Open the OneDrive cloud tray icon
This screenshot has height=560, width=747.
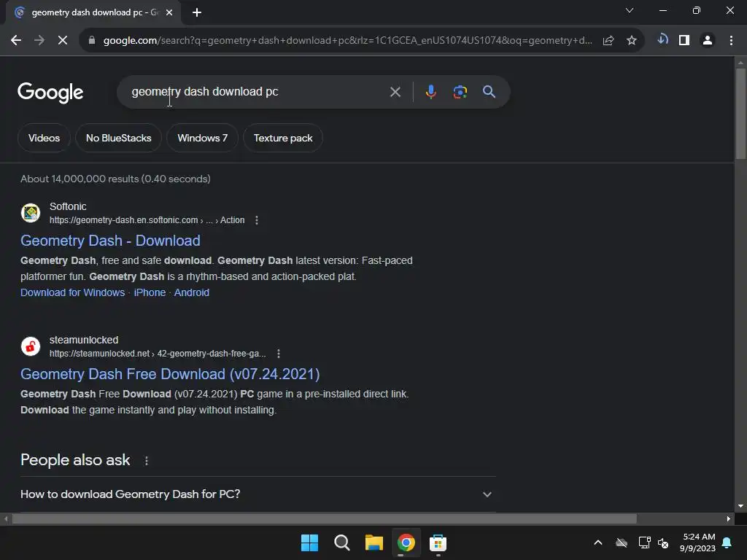coord(622,542)
